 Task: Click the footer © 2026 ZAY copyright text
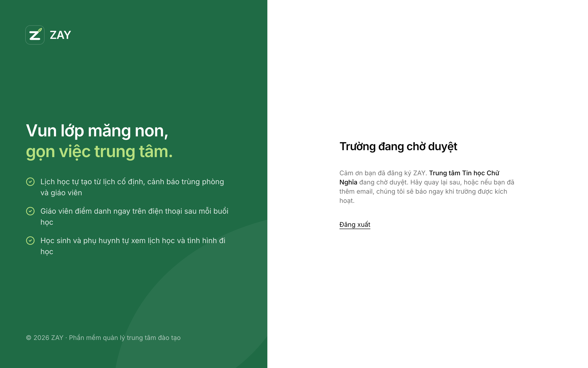[103, 338]
